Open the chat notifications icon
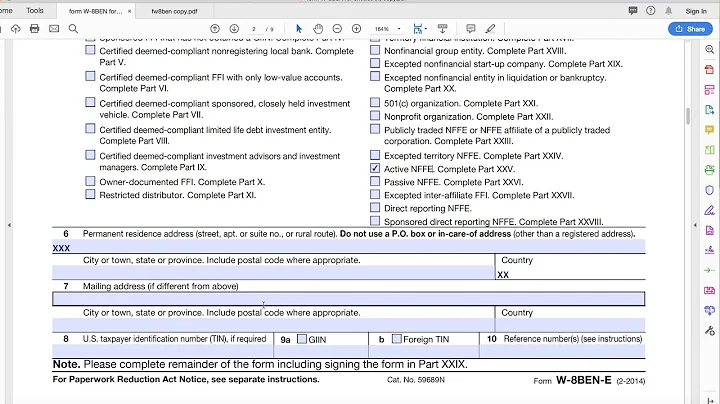This screenshot has width=720, height=404. (633, 11)
